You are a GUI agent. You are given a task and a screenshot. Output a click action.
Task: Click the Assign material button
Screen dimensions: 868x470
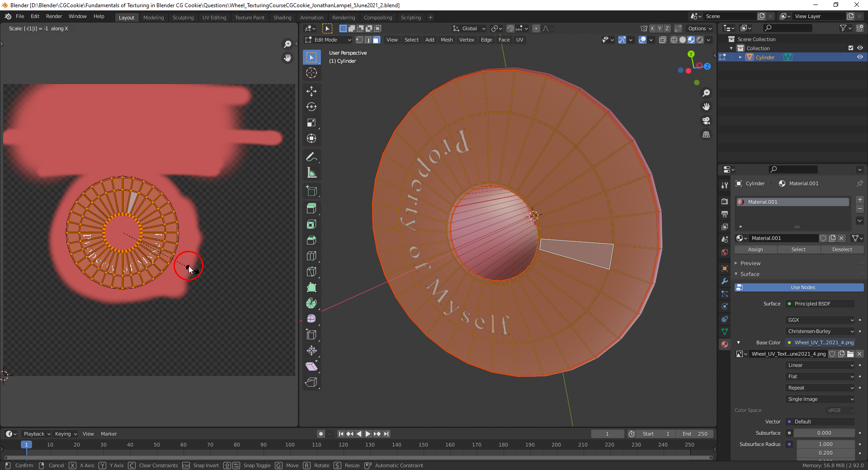pos(755,249)
